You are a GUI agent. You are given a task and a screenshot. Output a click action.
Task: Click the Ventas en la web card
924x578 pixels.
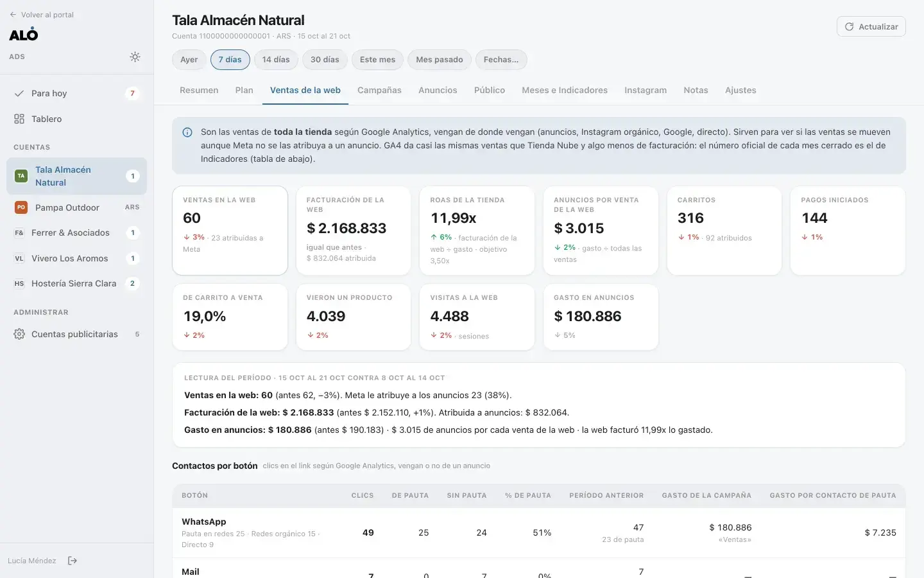(230, 231)
